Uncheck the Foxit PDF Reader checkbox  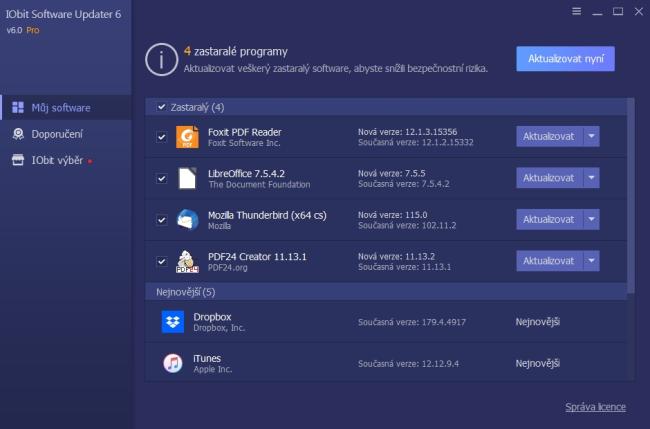[161, 137]
